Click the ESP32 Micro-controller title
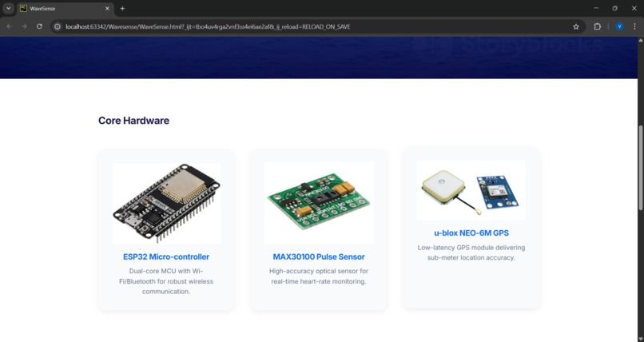This screenshot has height=342, width=644. [x=166, y=256]
